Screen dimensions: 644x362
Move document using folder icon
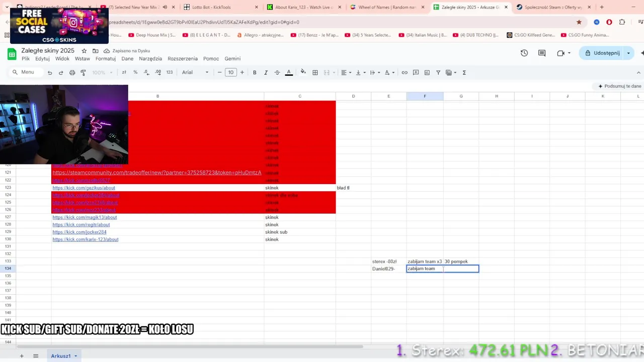coord(95,51)
